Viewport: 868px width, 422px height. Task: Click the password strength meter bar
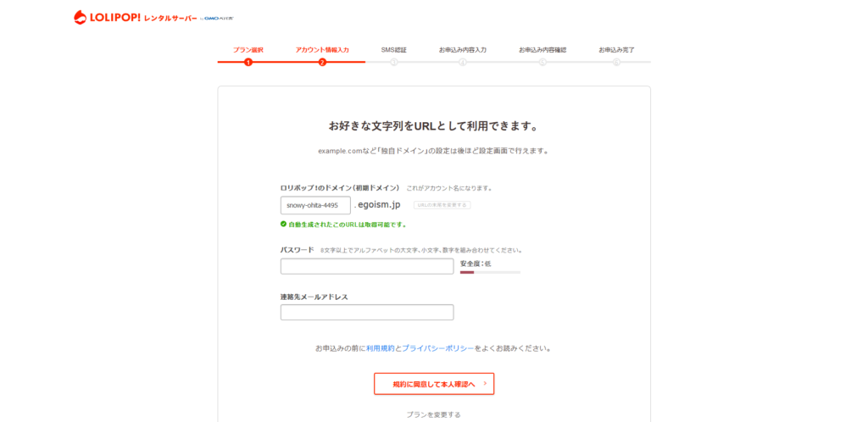coord(490,273)
